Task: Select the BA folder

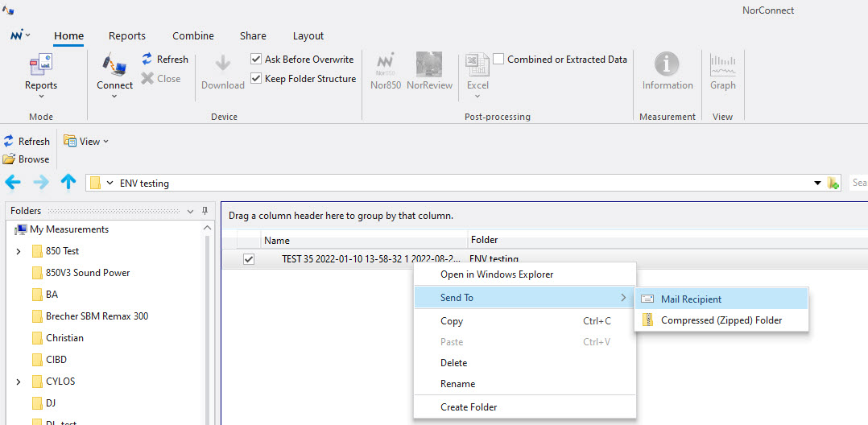Action: point(45,295)
